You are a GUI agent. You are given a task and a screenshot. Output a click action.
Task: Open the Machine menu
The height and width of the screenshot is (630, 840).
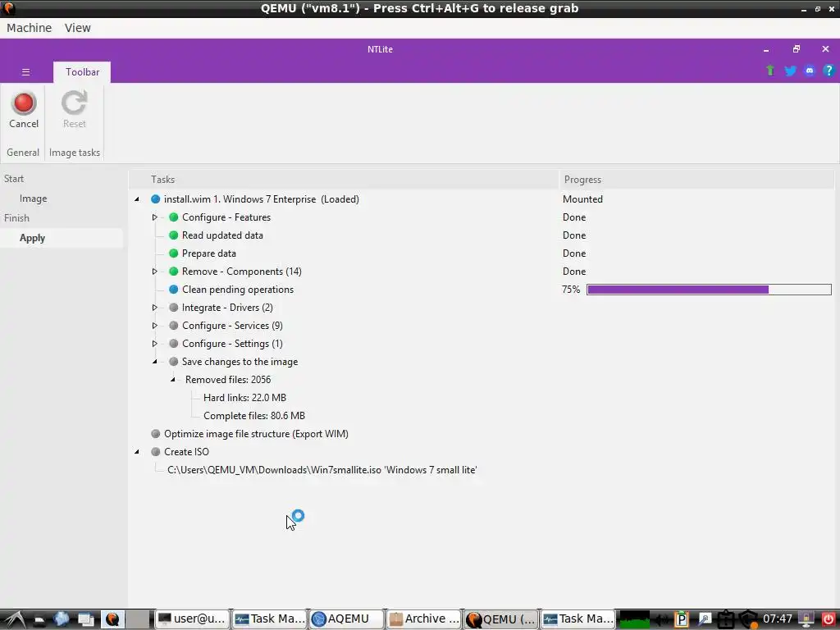(29, 28)
